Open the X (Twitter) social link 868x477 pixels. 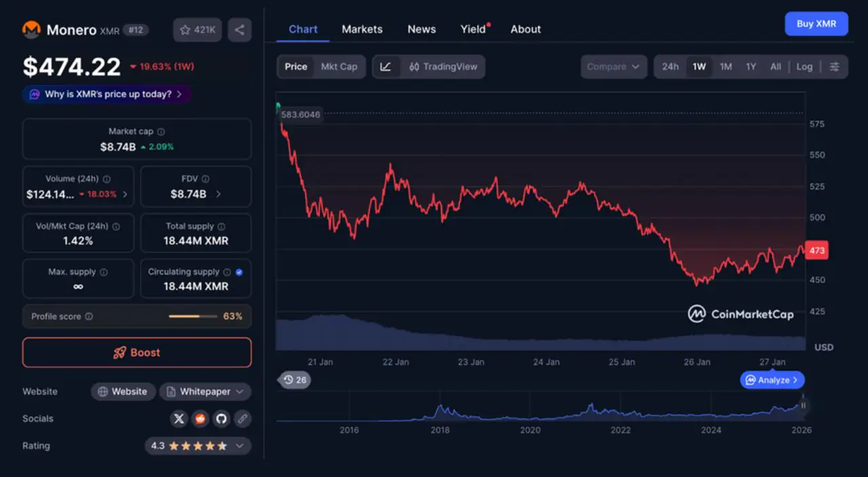click(x=179, y=419)
